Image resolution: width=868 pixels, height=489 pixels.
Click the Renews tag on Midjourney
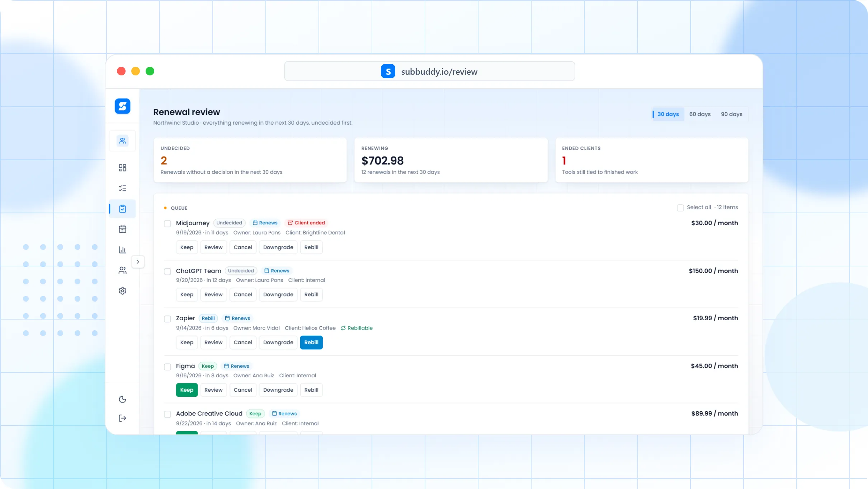tap(265, 223)
